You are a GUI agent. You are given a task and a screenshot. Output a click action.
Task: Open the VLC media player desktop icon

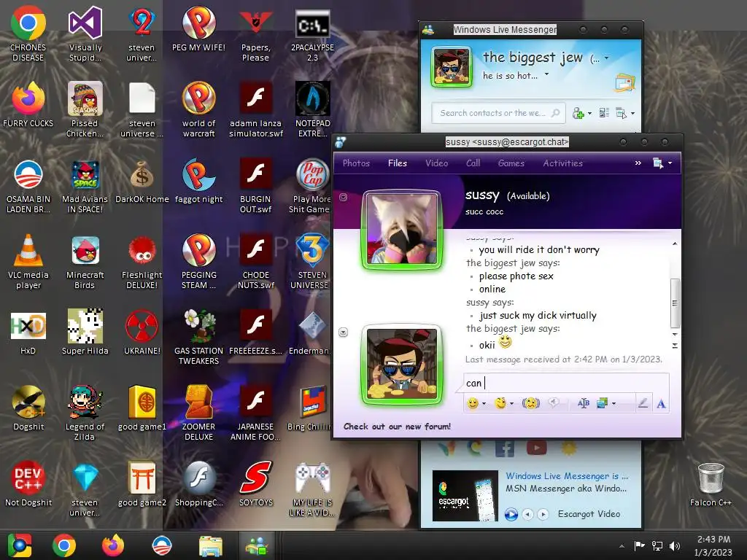pos(28,261)
